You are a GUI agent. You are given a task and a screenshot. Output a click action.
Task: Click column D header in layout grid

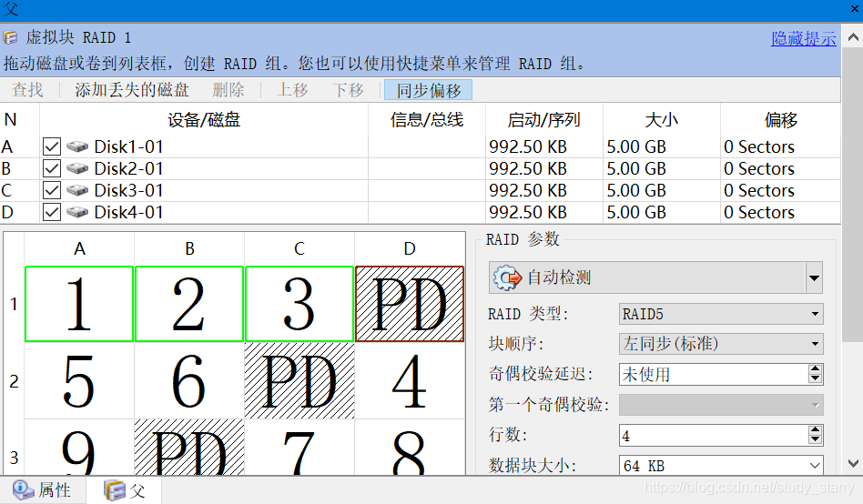click(x=410, y=248)
